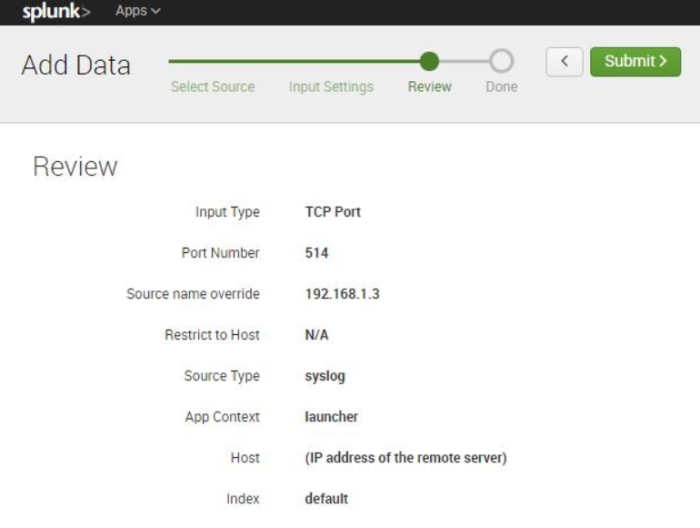Click the source name override 192.168.1.3
Viewport: 700px width, 528px height.
point(342,294)
